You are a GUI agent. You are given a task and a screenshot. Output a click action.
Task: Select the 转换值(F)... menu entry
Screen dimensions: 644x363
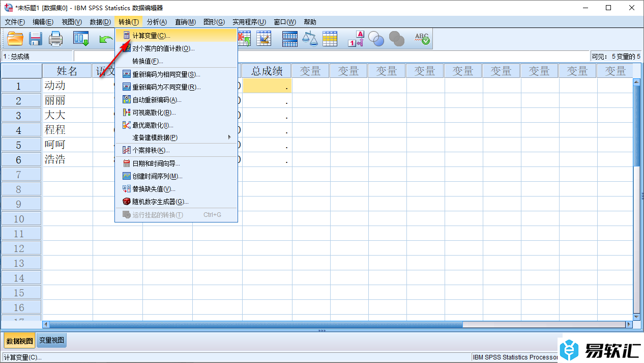click(x=176, y=61)
